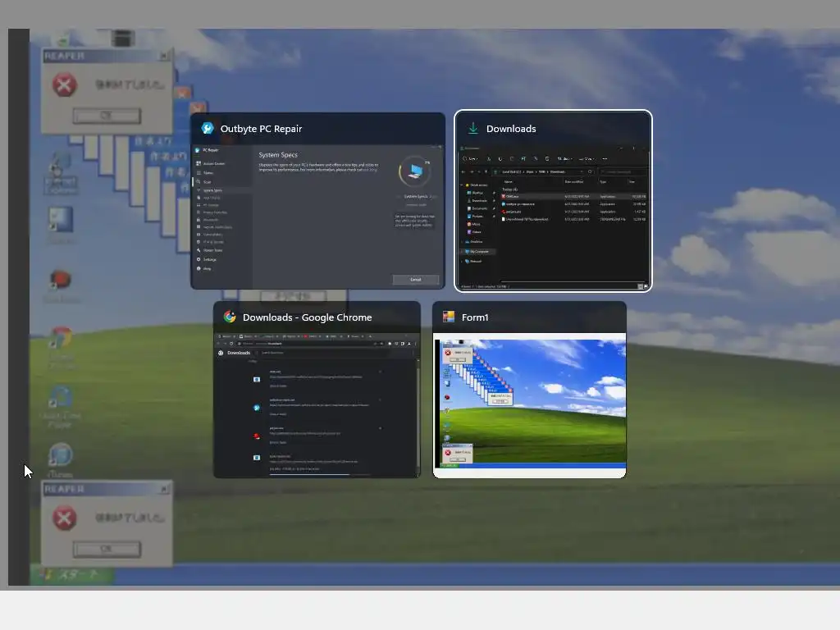The height and width of the screenshot is (630, 840).
Task: Click the green Downloads arrow title icon
Action: pyautogui.click(x=473, y=129)
